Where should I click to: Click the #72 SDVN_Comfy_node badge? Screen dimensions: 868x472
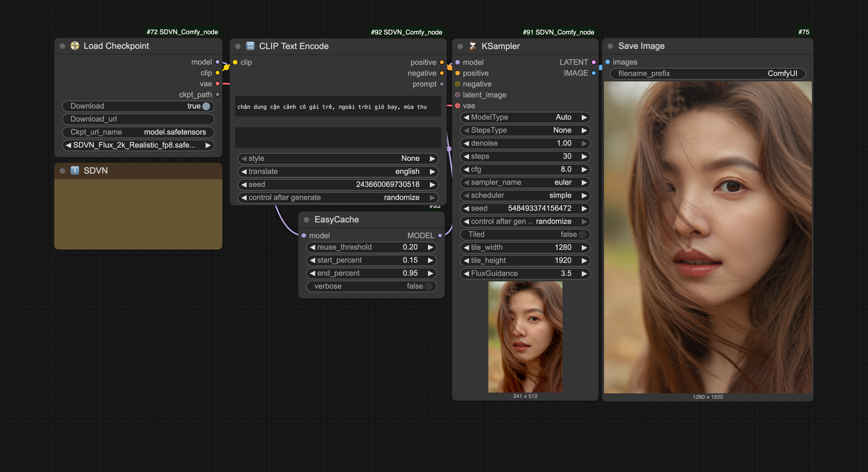(x=182, y=32)
